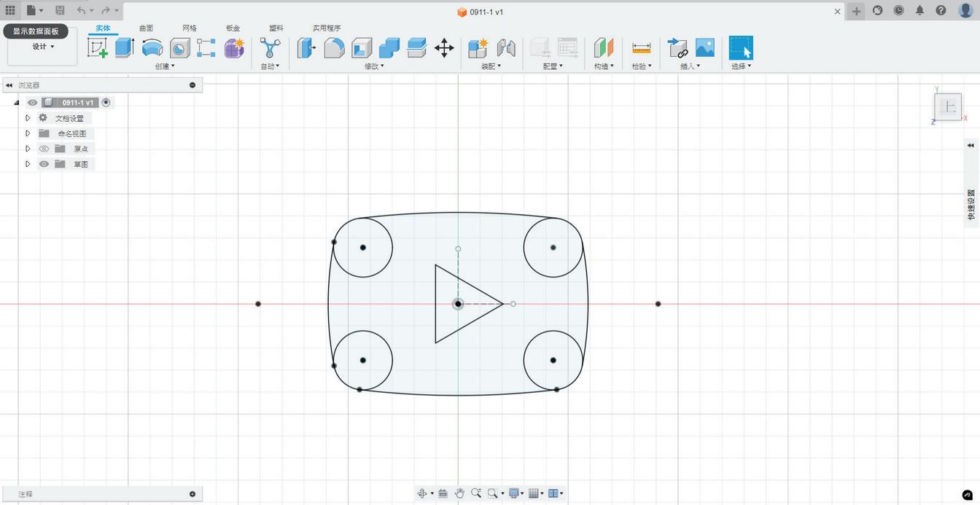Click the Automate tool icon
This screenshot has width=980, height=505.
coord(271,48)
